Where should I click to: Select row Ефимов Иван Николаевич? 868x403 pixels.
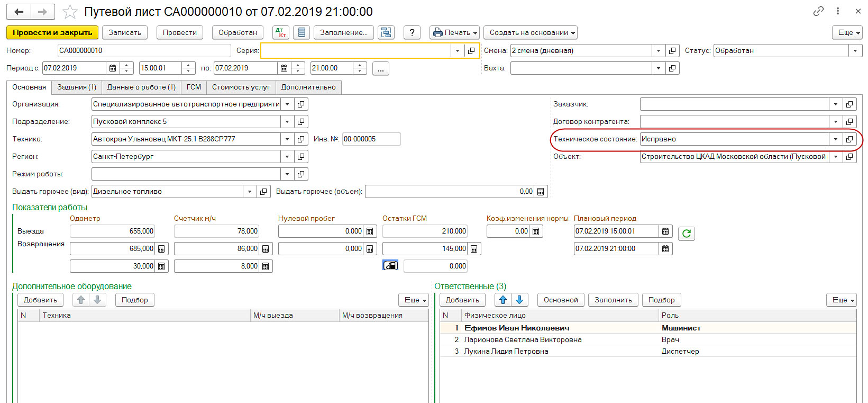(x=648, y=328)
